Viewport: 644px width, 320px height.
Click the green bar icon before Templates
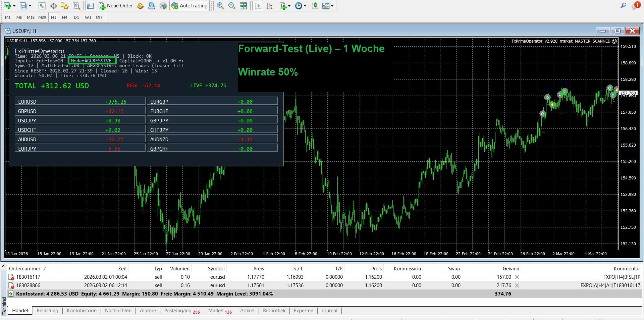[315, 6]
